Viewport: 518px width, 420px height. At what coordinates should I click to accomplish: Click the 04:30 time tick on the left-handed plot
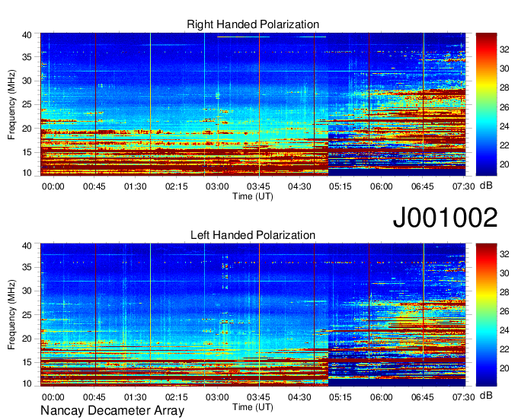(x=299, y=397)
